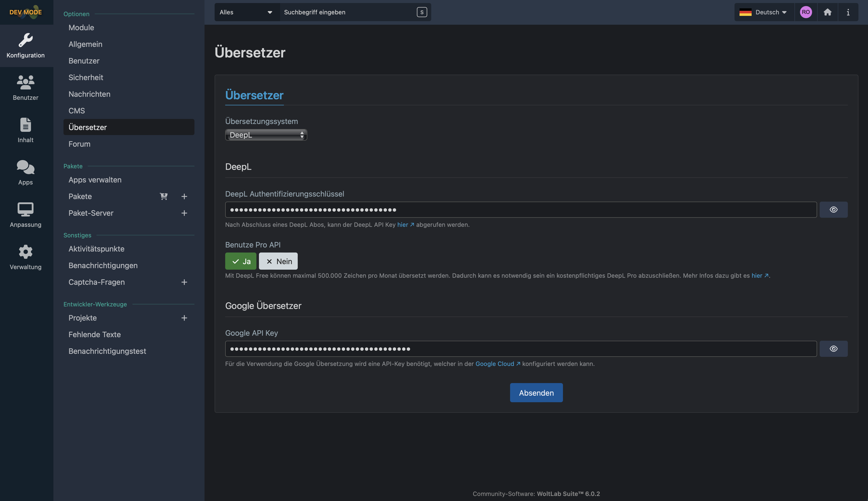Open the Anpassung monitor icon section
Viewport: 868px width, 501px height.
pyautogui.click(x=26, y=215)
